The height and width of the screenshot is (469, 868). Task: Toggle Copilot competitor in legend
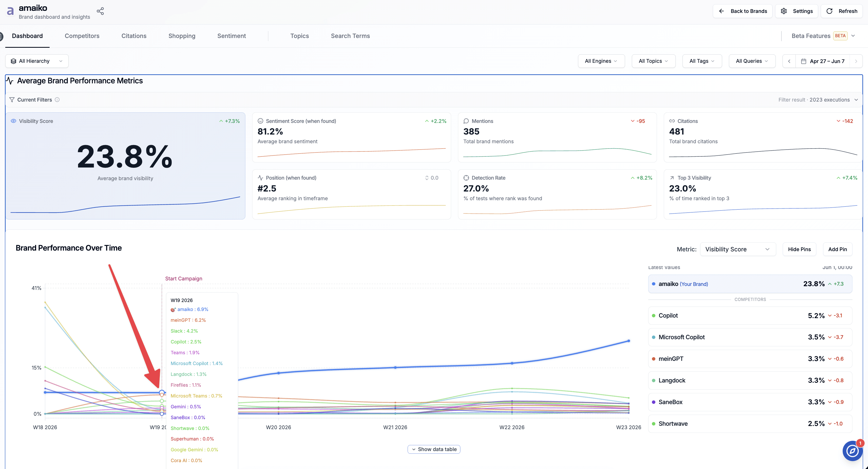pos(750,316)
